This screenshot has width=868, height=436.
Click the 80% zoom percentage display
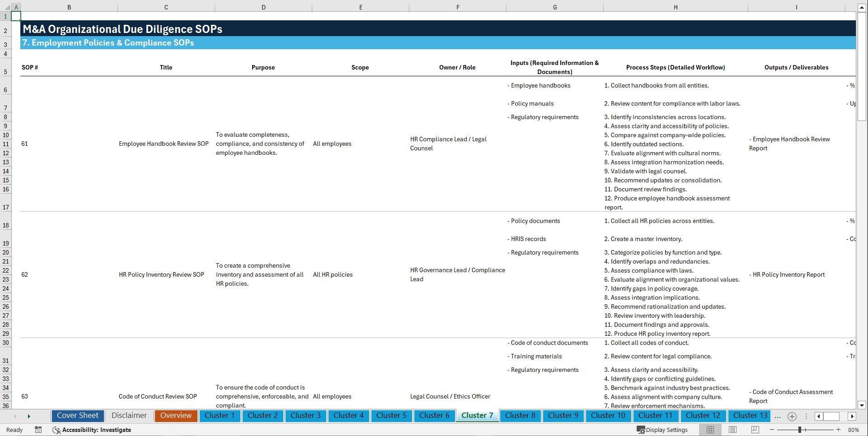tap(854, 430)
